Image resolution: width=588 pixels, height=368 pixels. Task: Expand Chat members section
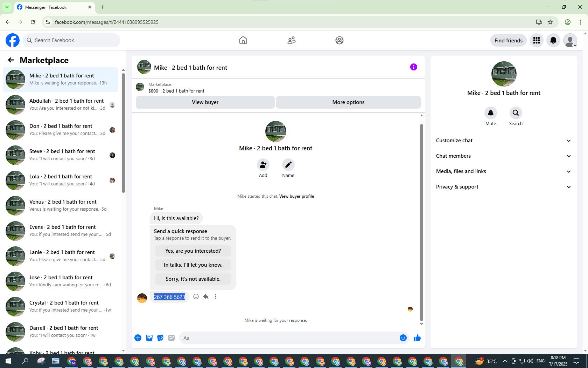[x=504, y=156]
